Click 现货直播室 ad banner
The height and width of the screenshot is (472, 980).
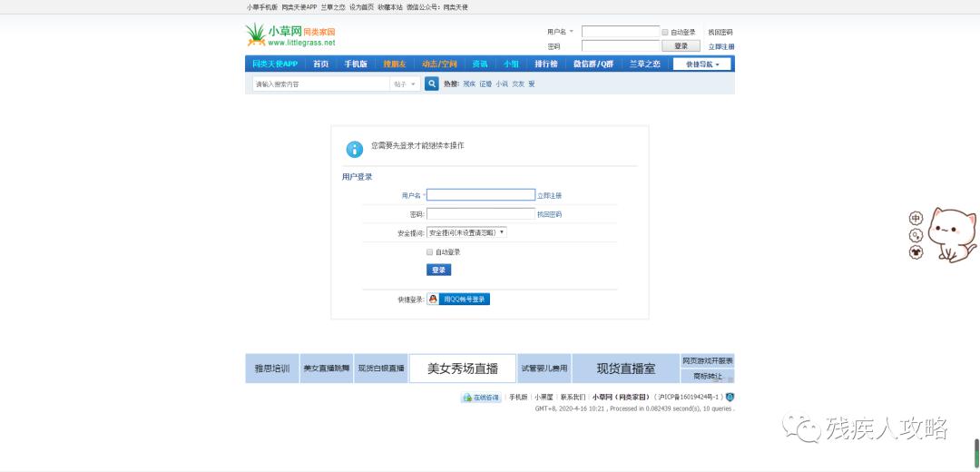(625, 369)
